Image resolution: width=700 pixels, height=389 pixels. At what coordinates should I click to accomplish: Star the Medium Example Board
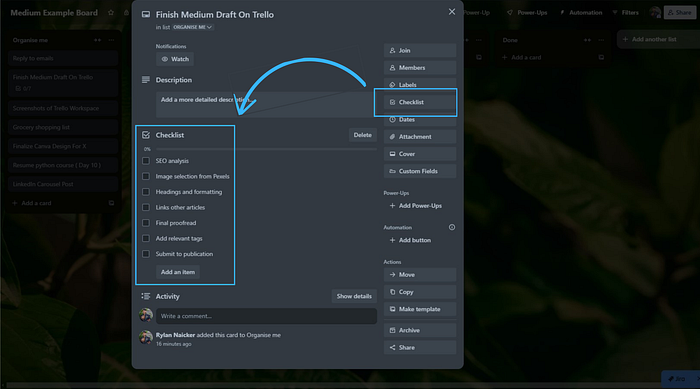point(111,13)
